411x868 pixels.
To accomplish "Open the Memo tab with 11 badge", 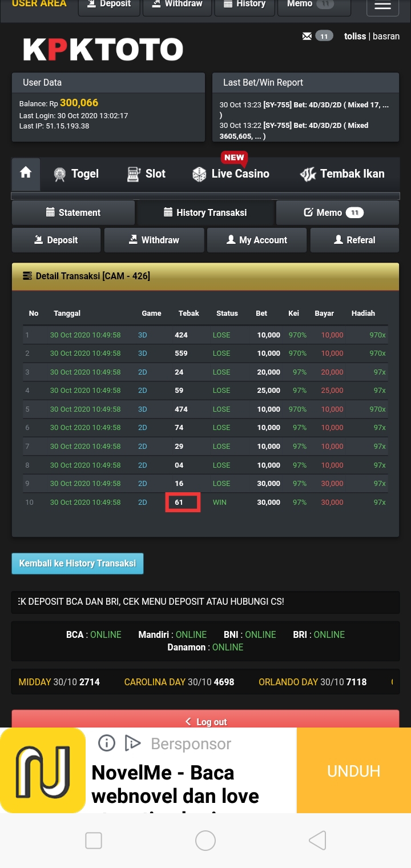I will point(337,212).
